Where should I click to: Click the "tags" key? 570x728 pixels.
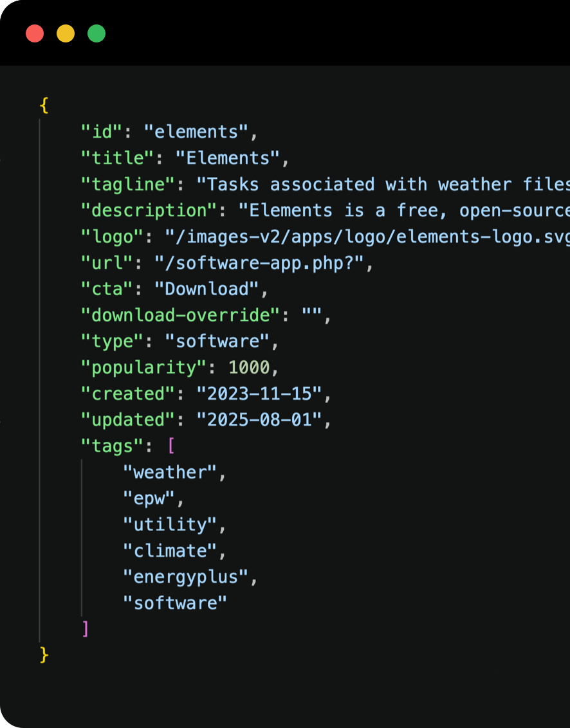pyautogui.click(x=112, y=446)
